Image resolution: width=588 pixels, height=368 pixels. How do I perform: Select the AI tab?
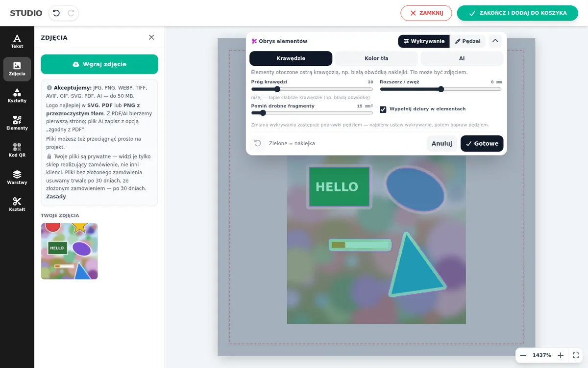[462, 58]
